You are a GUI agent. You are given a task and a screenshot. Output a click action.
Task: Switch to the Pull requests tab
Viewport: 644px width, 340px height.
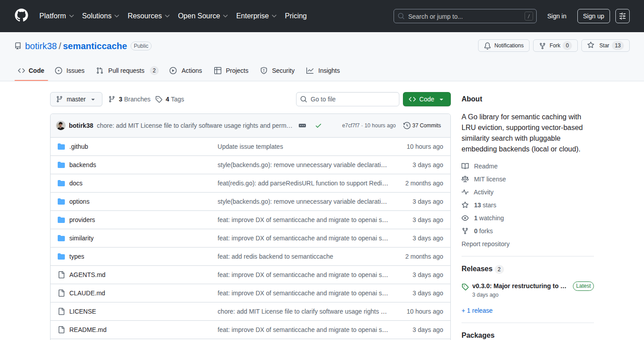127,71
